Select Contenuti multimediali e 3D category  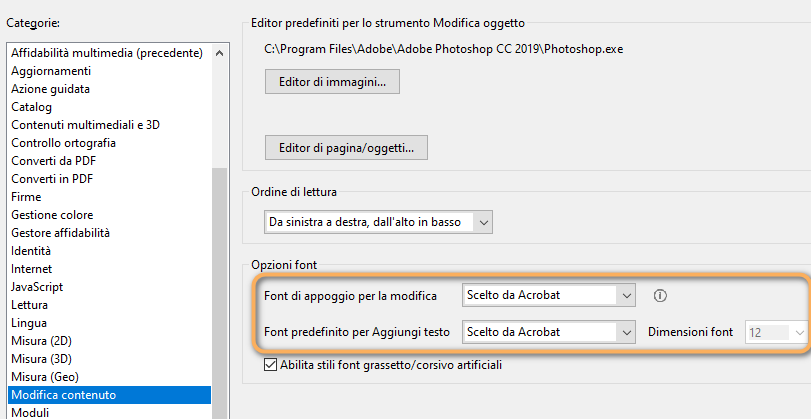85,125
